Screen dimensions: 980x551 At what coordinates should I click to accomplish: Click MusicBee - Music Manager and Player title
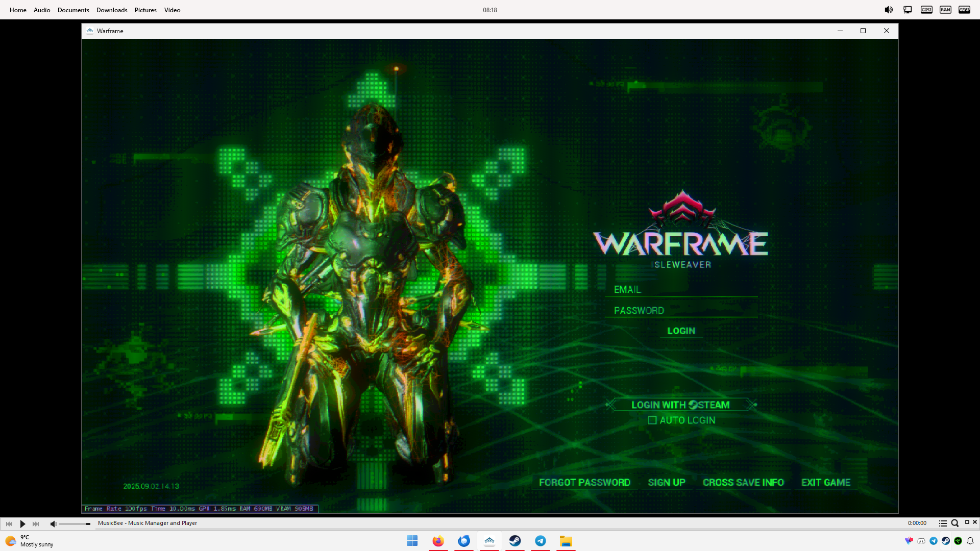(148, 523)
